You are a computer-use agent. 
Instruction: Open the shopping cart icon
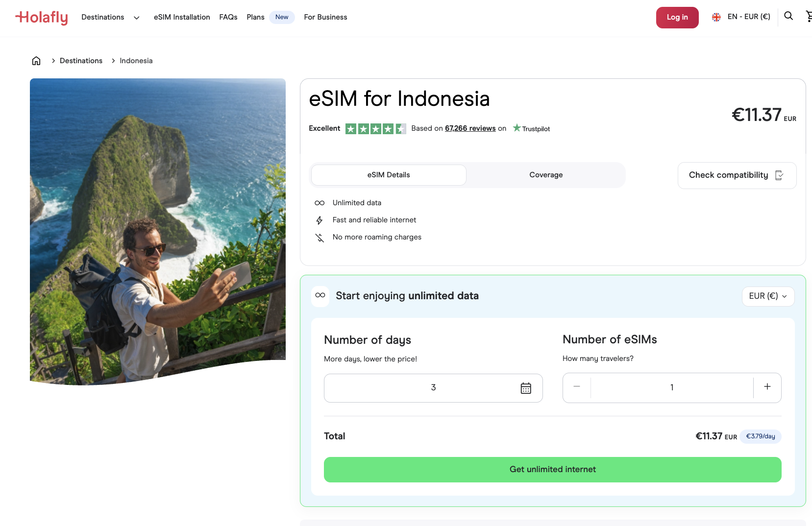(x=809, y=16)
